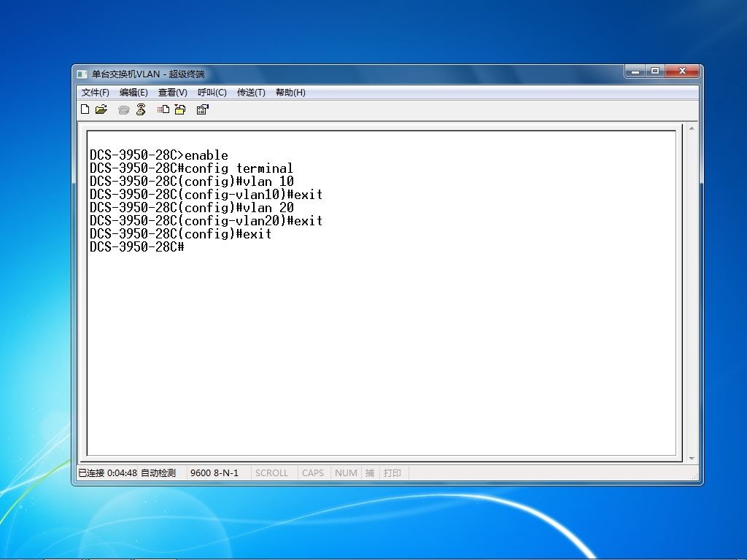Open an existing session with folder icon
This screenshot has height=560, width=747.
[101, 109]
